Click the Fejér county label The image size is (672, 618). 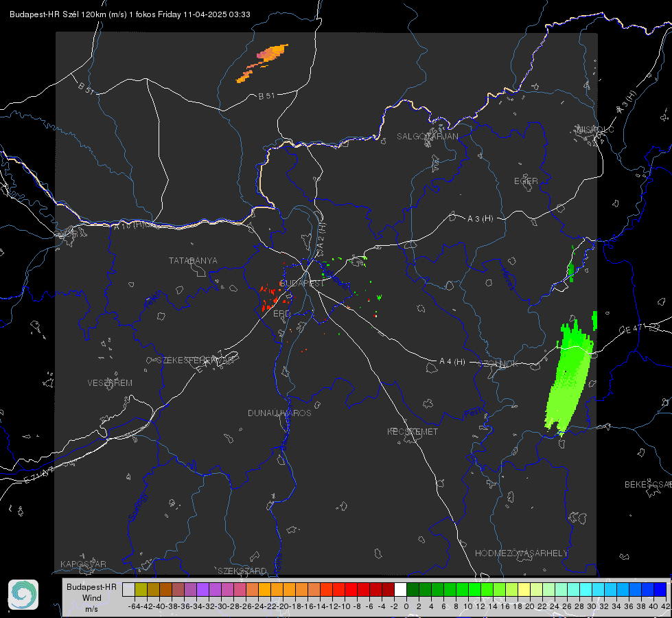[152, 299]
